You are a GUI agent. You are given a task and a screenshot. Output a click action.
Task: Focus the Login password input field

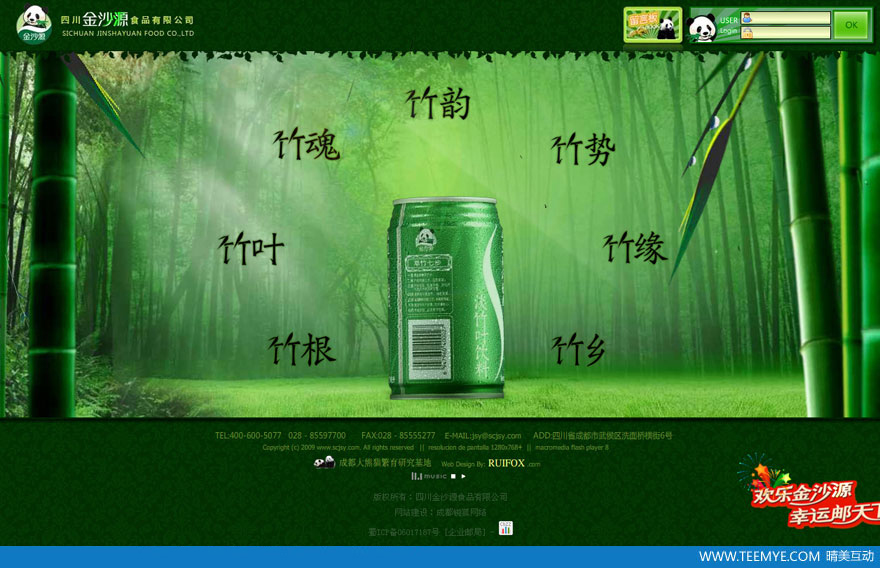786,33
